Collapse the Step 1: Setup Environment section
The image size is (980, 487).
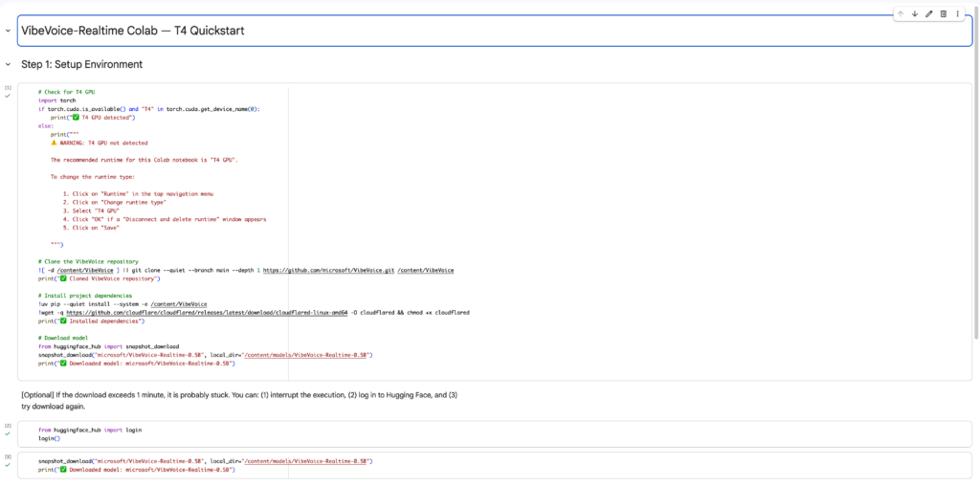tap(8, 65)
